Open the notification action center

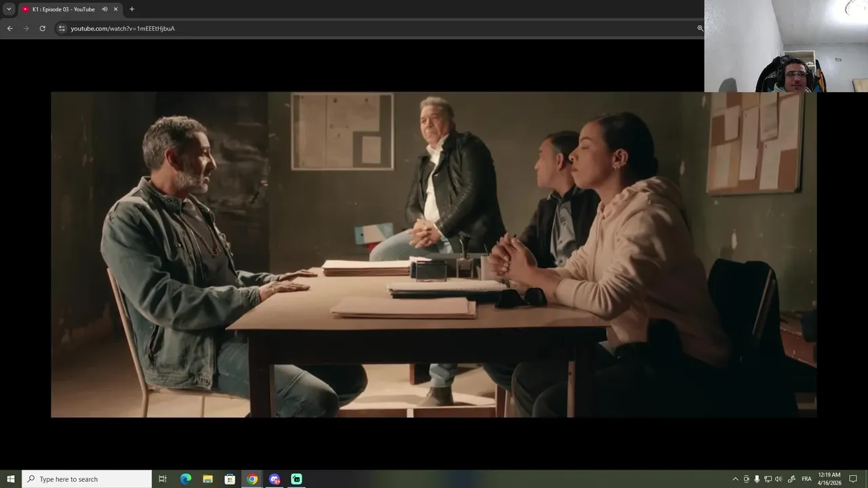click(x=854, y=479)
